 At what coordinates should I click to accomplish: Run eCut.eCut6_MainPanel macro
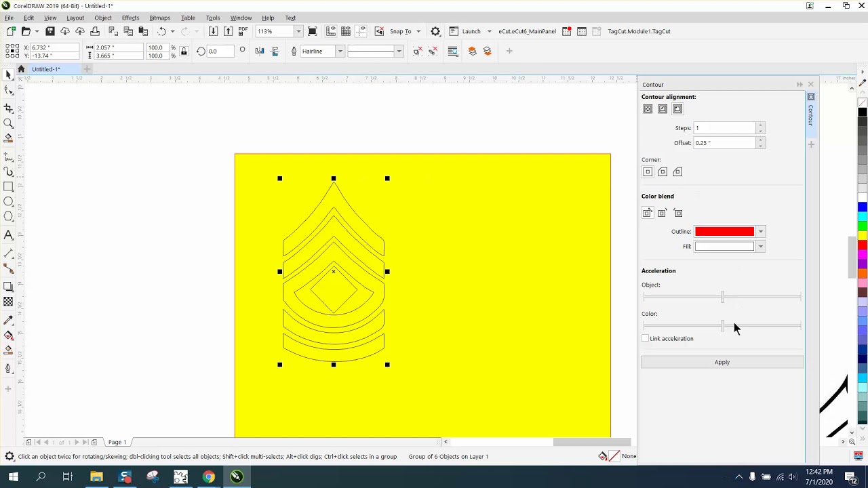527,31
